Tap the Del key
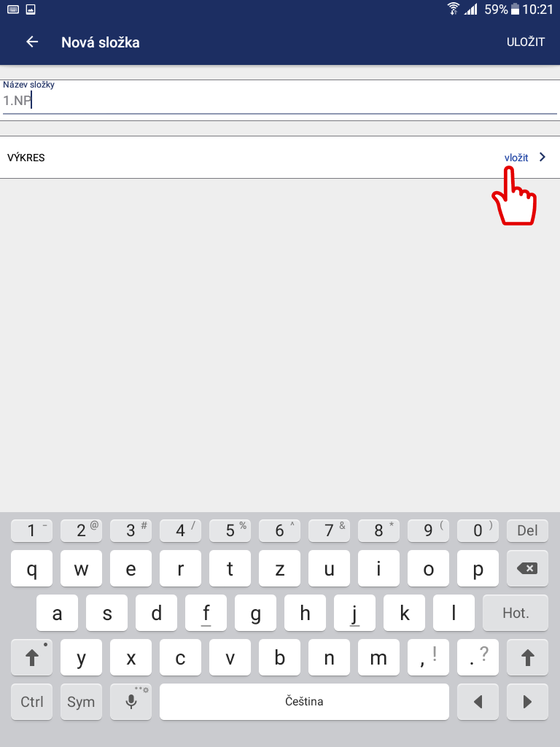 coord(527,530)
